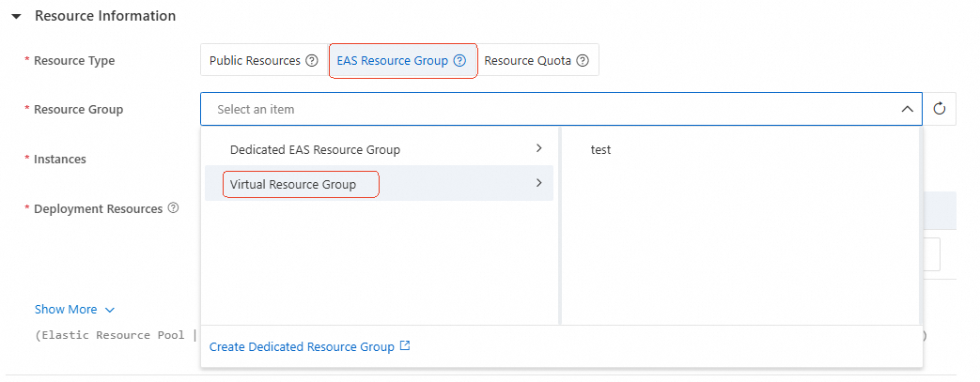Image resolution: width=980 pixels, height=382 pixels.
Task: Expand the Show More chevron
Action: pyautogui.click(x=110, y=310)
